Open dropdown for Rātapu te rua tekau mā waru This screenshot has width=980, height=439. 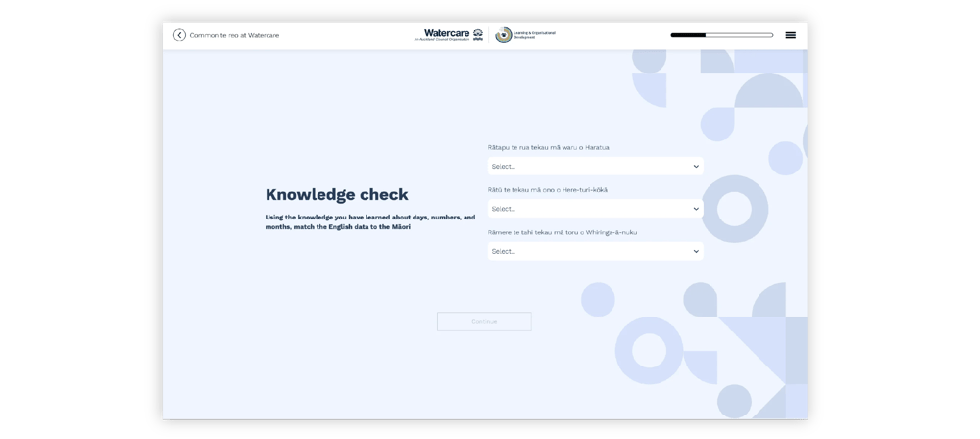point(595,167)
